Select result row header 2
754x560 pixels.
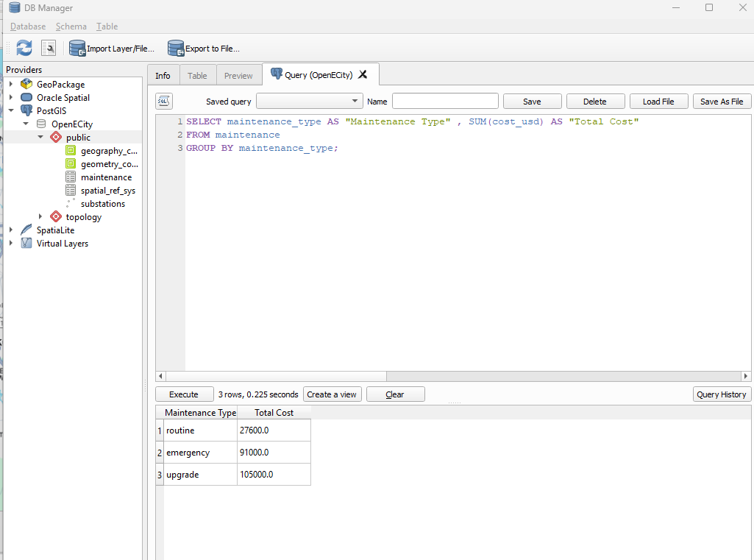point(160,453)
